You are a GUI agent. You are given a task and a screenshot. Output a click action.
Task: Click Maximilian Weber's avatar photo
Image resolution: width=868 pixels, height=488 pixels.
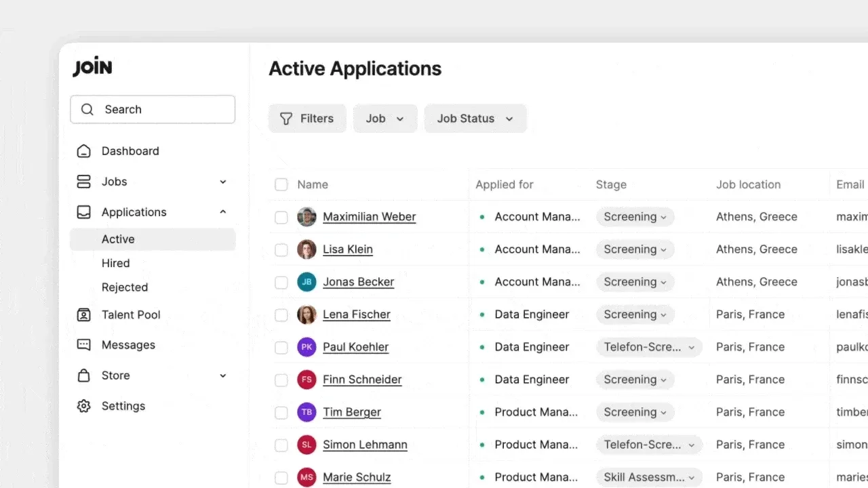(307, 217)
